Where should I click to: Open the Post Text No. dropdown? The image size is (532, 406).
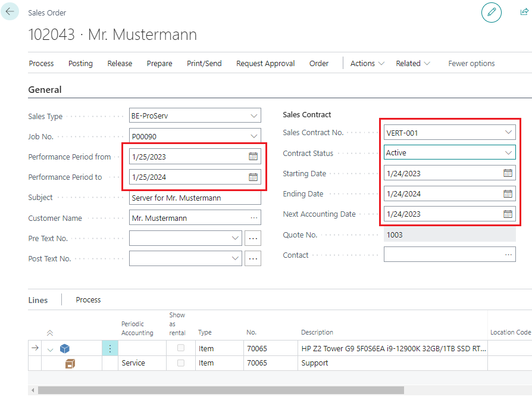point(235,258)
